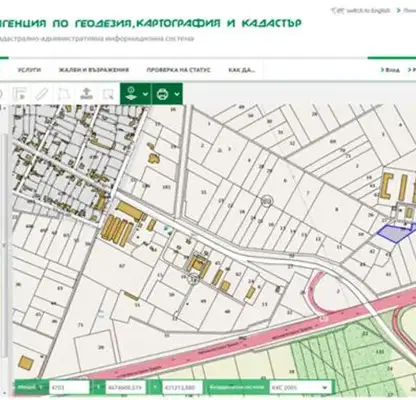Click the vertical scrollbar at left of map
This screenshot has height=400, width=416.
pyautogui.click(x=4, y=245)
